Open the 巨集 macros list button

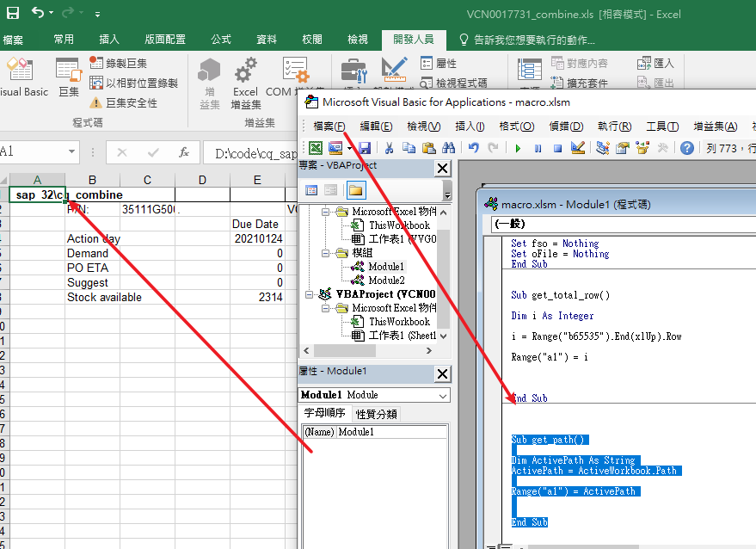point(69,78)
